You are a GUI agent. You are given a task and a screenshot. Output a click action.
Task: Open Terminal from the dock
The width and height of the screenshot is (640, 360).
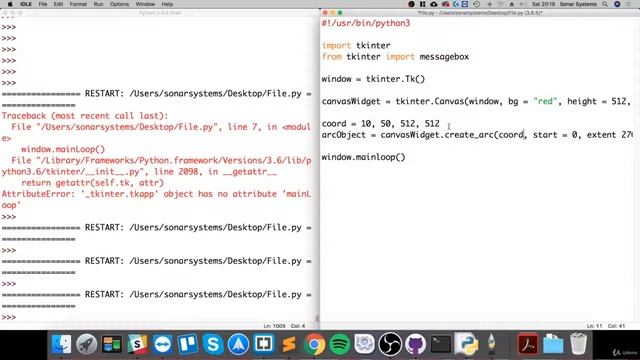click(x=441, y=344)
